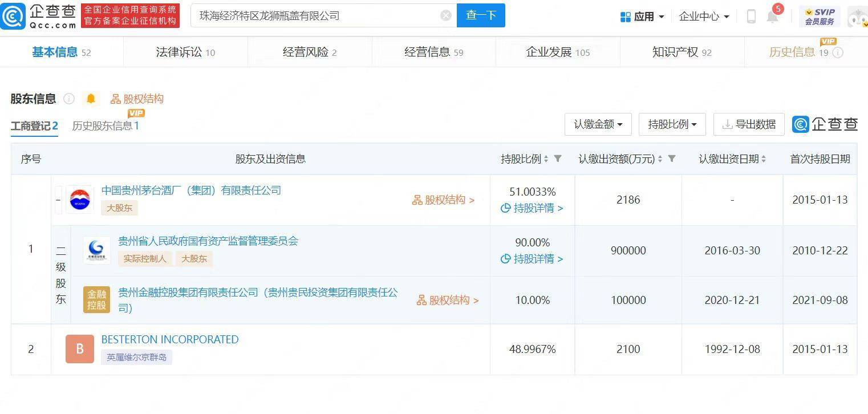Click the 企查查 watermark logo by export
868x414 pixels.
825,124
